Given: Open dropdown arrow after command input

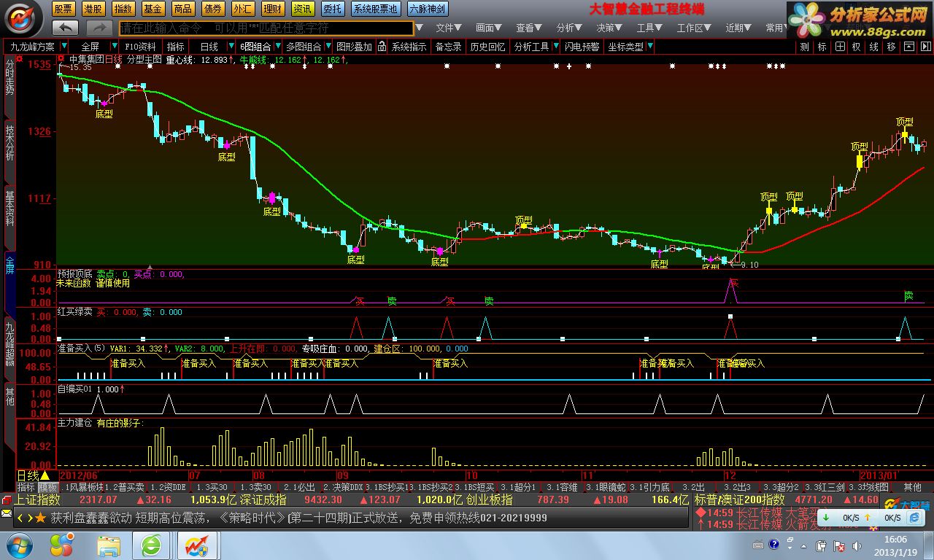Looking at the screenshot, I should 419,28.
